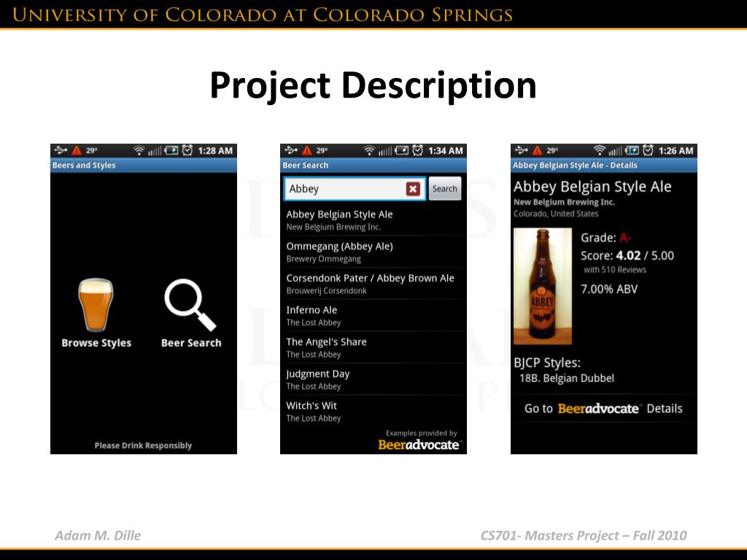The width and height of the screenshot is (747, 560).
Task: Tap the alarm icon in 1:34 AM status bar
Action: [x=418, y=151]
